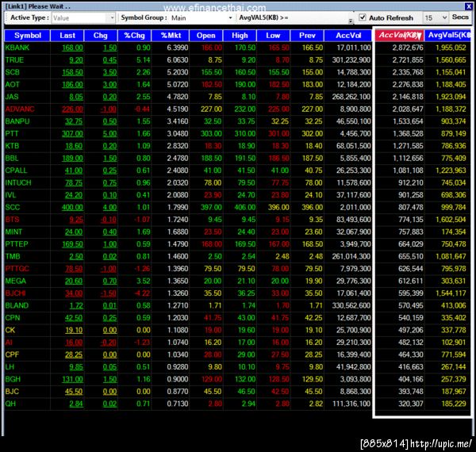Viewport: 476px width, 452px height.
Task: Click SCC last price 400.00
Action: (x=72, y=208)
